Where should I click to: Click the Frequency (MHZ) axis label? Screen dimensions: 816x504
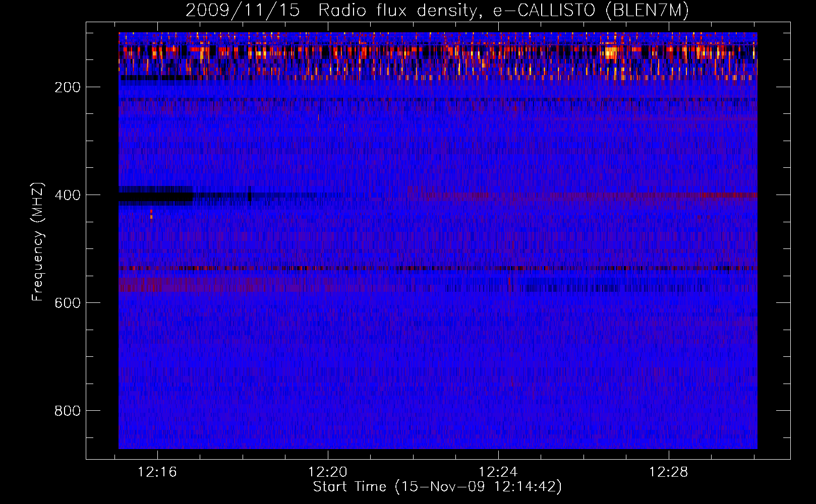38,241
